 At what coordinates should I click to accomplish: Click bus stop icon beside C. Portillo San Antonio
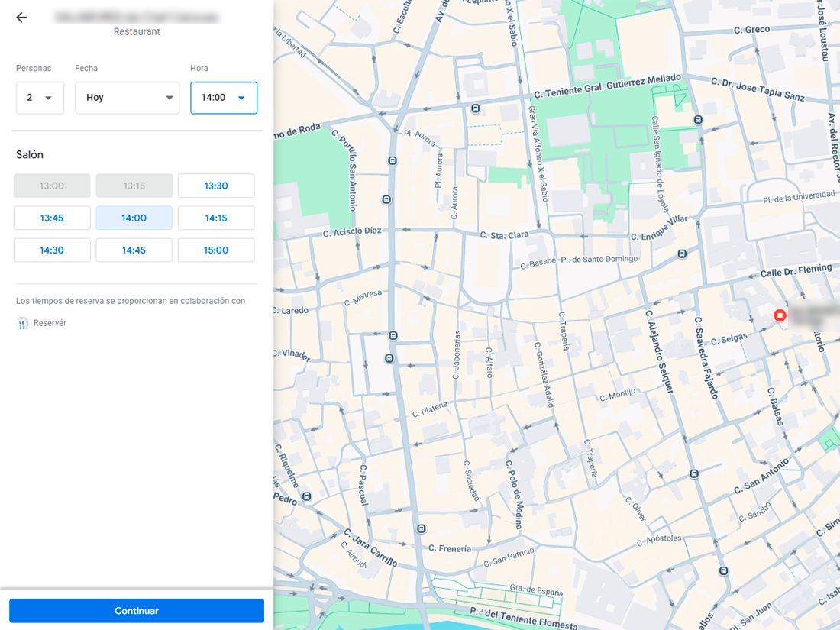(x=386, y=200)
